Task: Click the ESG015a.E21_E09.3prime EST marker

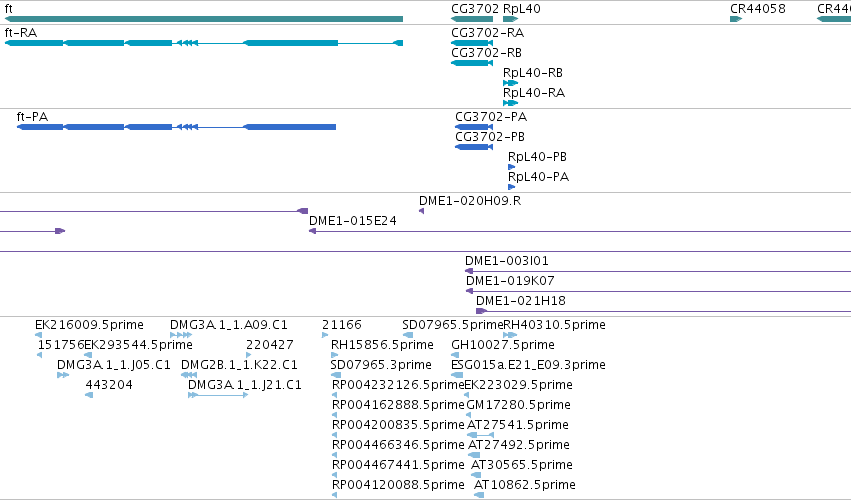Action: click(457, 375)
